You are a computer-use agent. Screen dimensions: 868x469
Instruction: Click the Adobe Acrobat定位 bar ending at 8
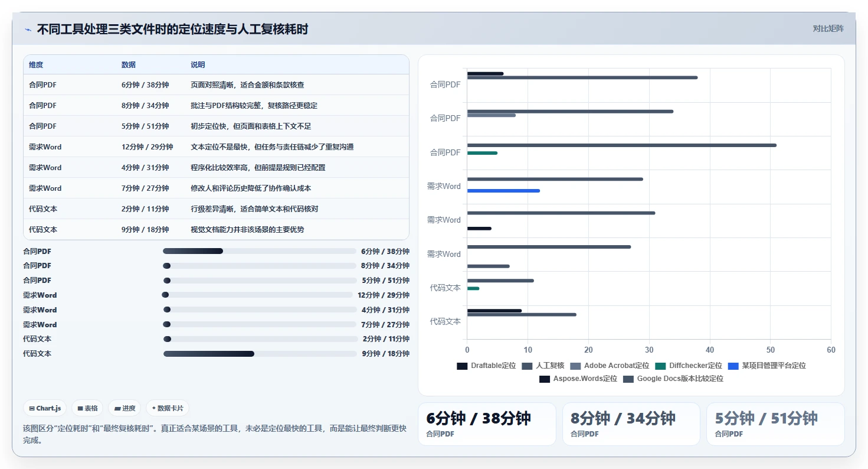(x=492, y=115)
